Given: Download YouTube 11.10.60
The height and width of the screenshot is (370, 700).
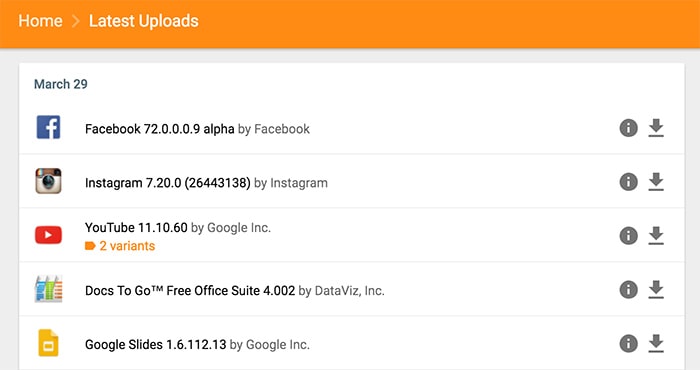Looking at the screenshot, I should click(x=656, y=236).
